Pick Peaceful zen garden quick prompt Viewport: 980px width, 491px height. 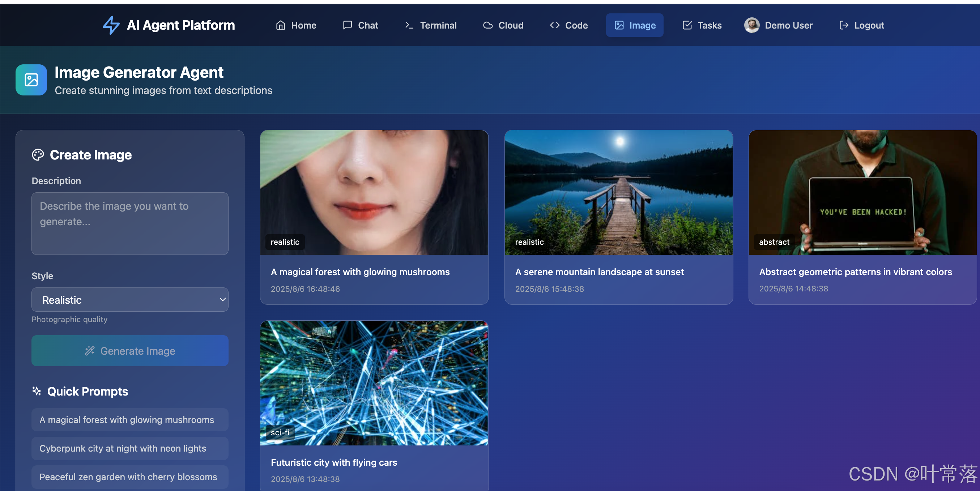click(130, 477)
